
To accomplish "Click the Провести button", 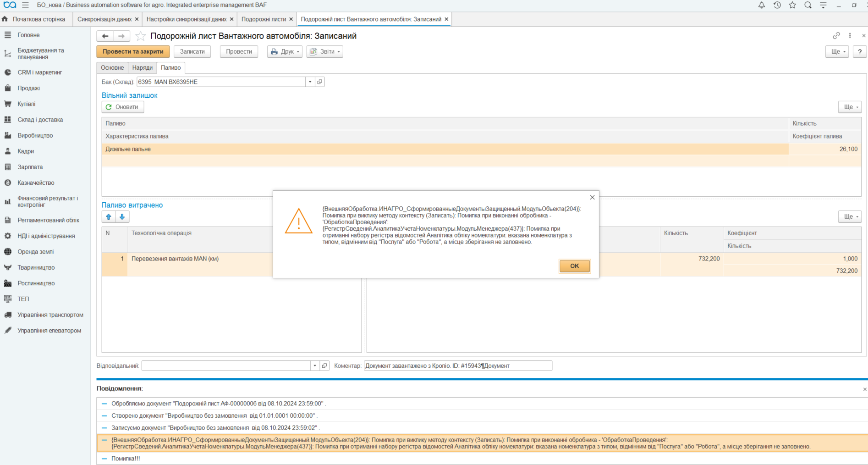I will click(x=239, y=51).
